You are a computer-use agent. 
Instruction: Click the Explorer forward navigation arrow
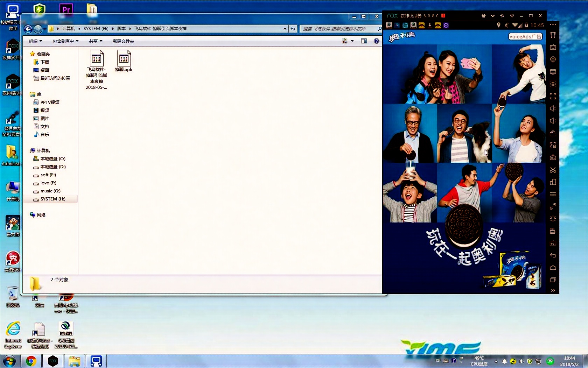38,29
